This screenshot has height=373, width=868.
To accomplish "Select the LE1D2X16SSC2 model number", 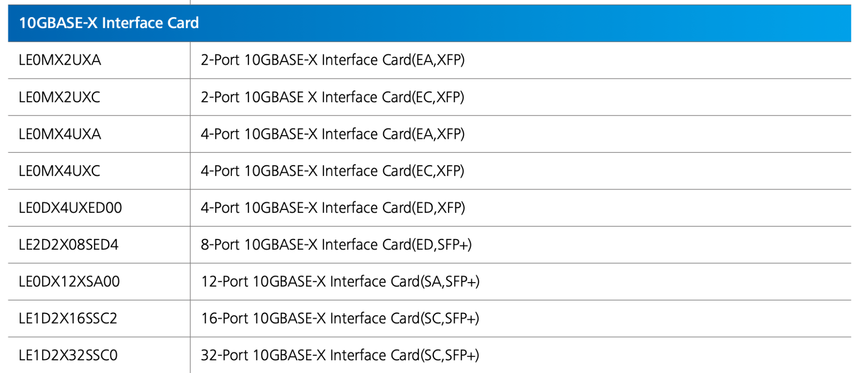I will [68, 319].
